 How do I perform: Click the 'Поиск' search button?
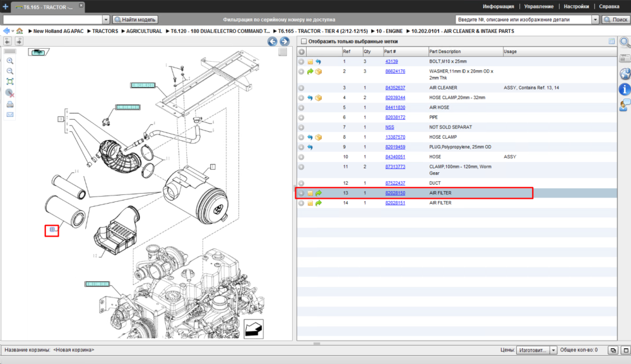pos(615,20)
